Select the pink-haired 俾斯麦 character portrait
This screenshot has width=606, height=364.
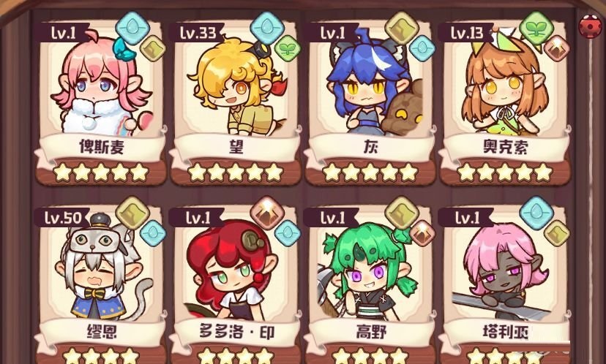click(x=101, y=85)
